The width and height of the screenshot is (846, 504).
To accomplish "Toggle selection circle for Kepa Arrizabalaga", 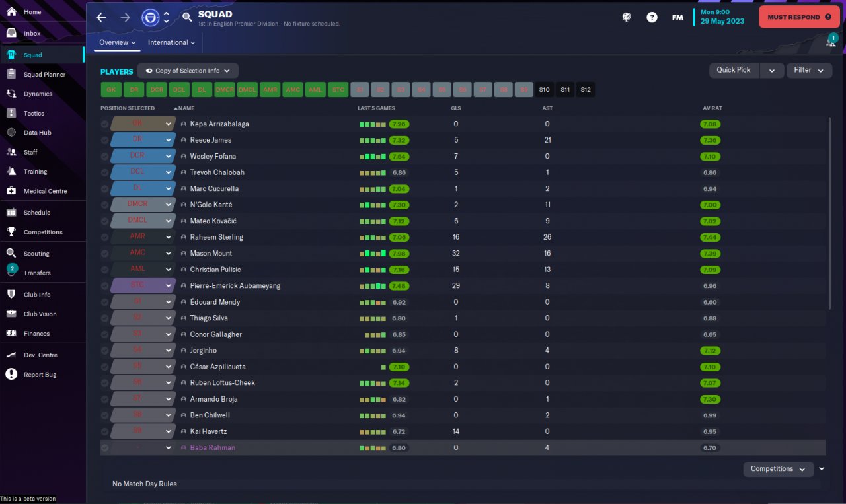I will (105, 124).
